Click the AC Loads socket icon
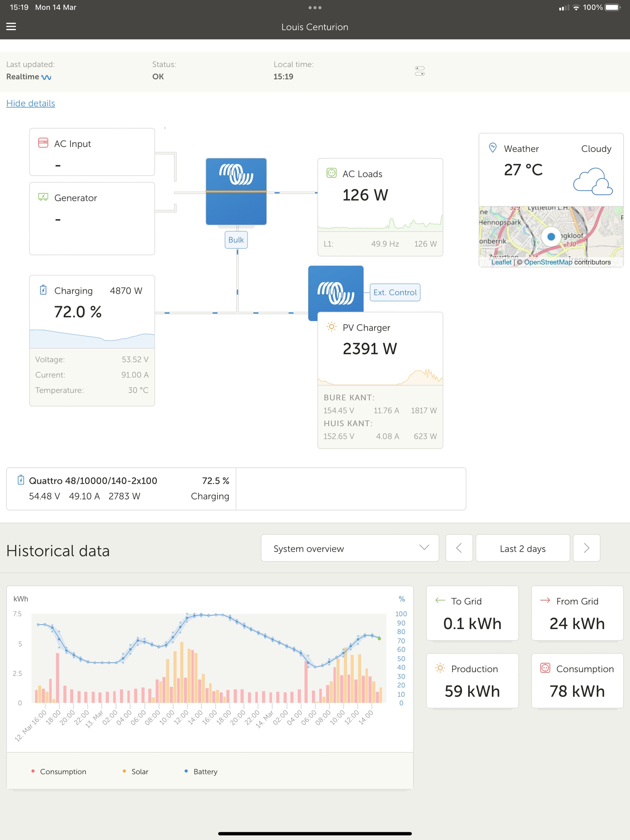This screenshot has height=840, width=630. click(331, 173)
